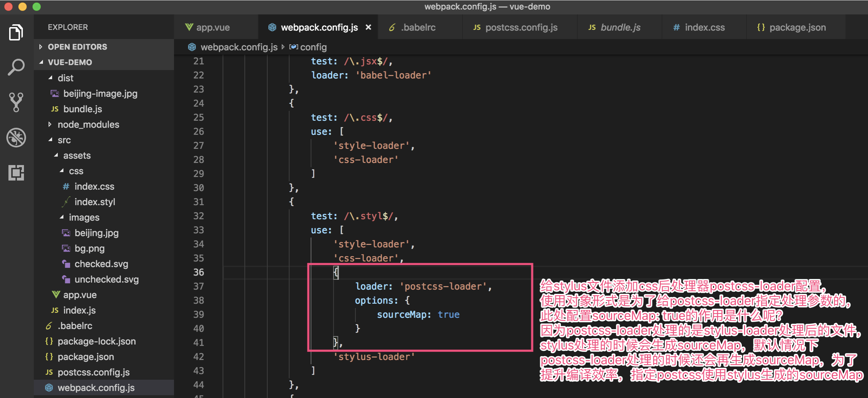The height and width of the screenshot is (398, 868).
Task: Select package-lock.json in the explorer
Action: (96, 341)
